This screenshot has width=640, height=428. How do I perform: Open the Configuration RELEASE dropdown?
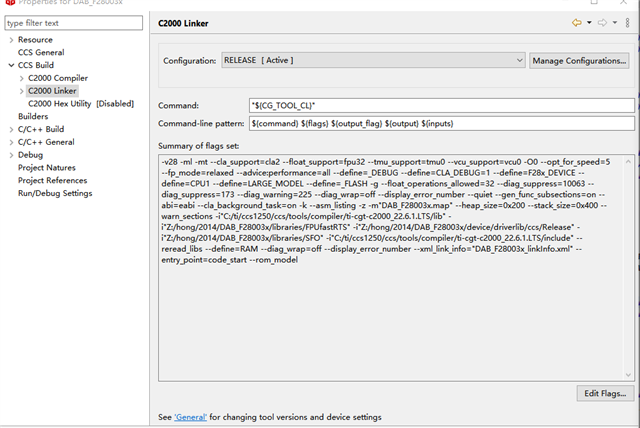(x=373, y=61)
